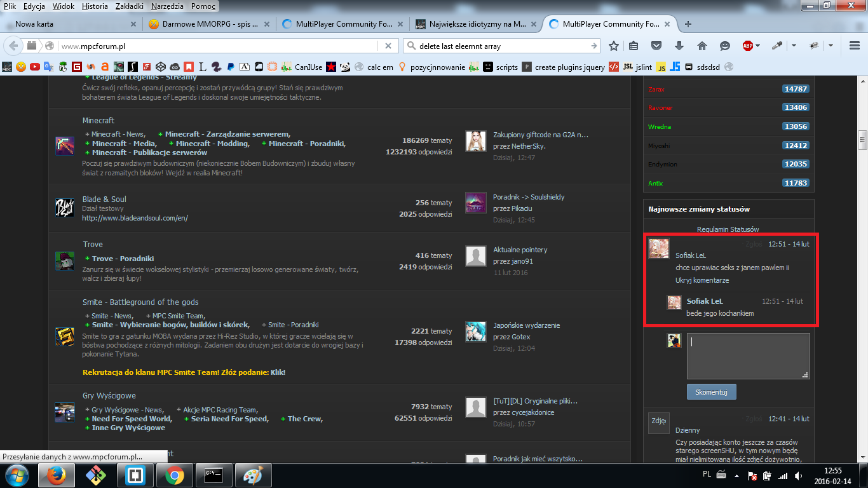
Task: Click the search go arrow in the search box
Action: (593, 46)
